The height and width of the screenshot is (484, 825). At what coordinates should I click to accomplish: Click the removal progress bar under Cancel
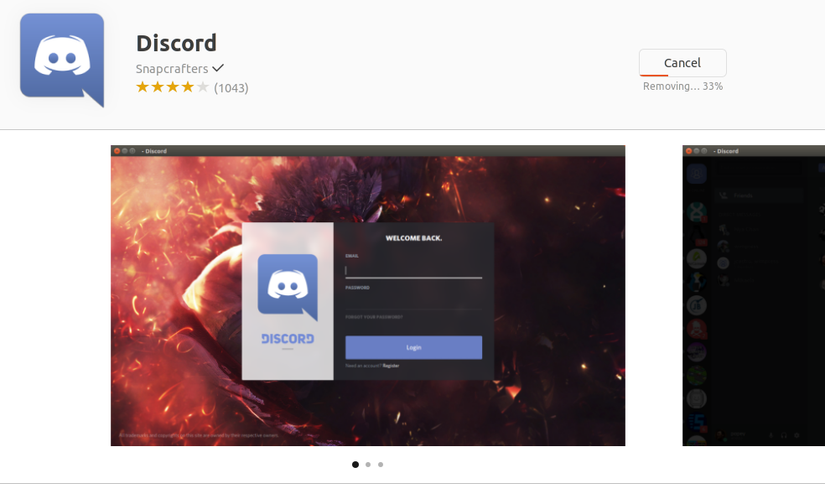tap(654, 76)
